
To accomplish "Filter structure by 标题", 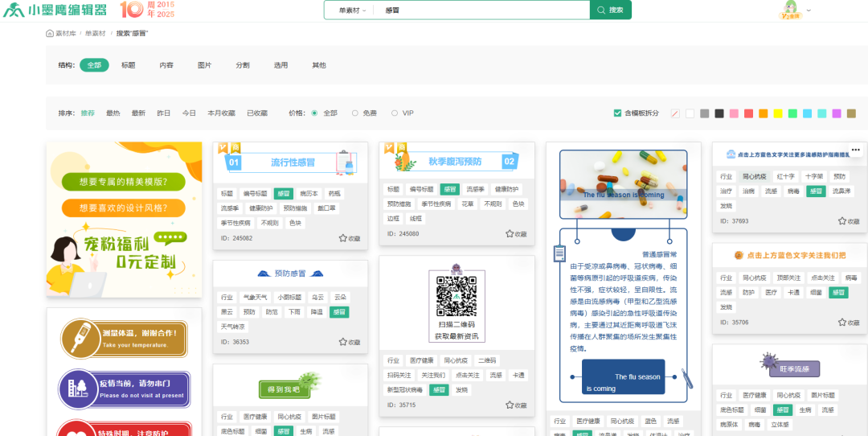I will click(129, 65).
